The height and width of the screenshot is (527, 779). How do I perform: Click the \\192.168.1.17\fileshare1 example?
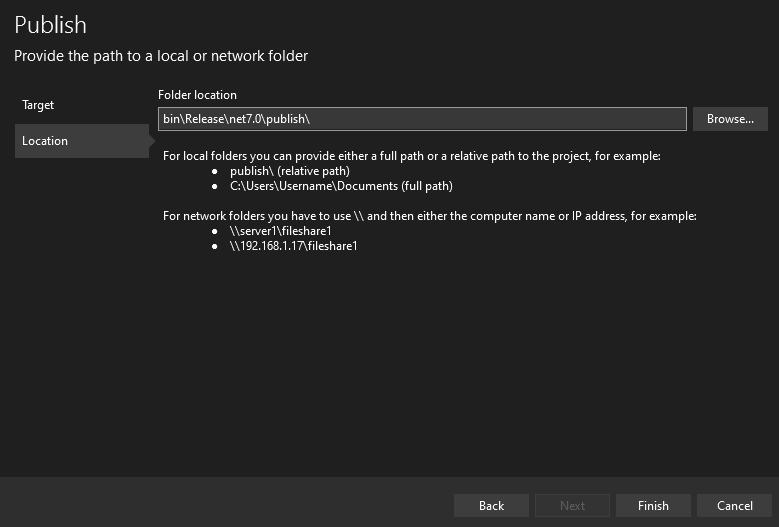(x=294, y=246)
